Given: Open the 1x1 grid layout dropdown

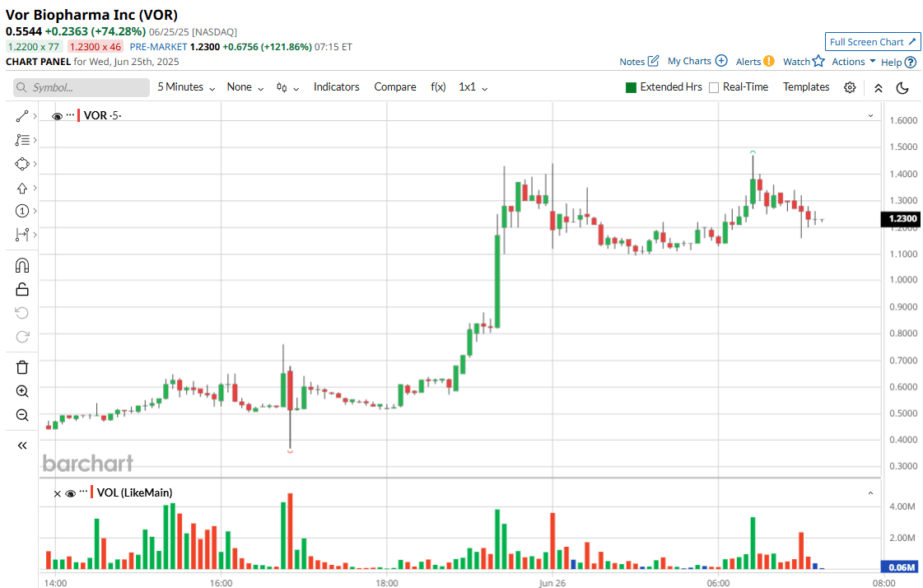Looking at the screenshot, I should click(x=473, y=87).
